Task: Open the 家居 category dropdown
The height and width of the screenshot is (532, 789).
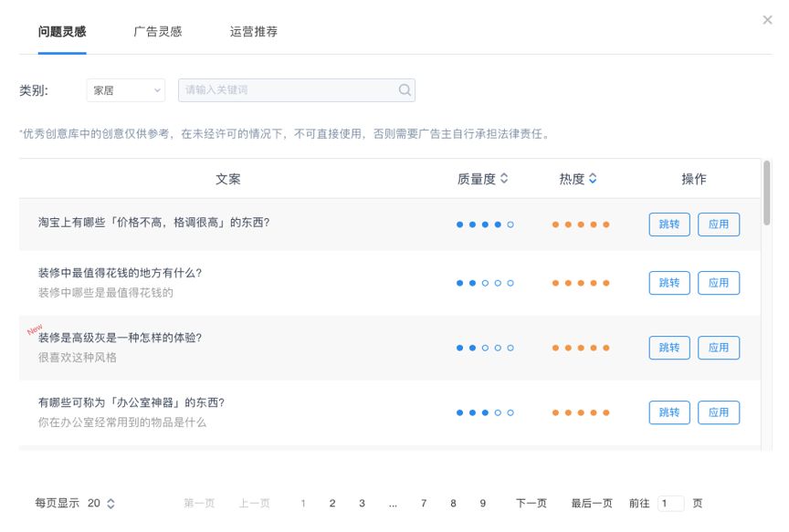Action: 126,90
